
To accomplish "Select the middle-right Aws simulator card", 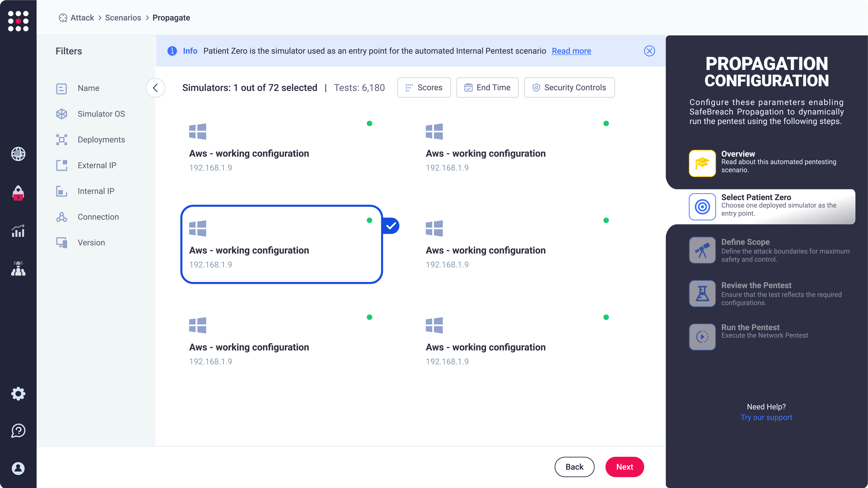I will tap(518, 245).
